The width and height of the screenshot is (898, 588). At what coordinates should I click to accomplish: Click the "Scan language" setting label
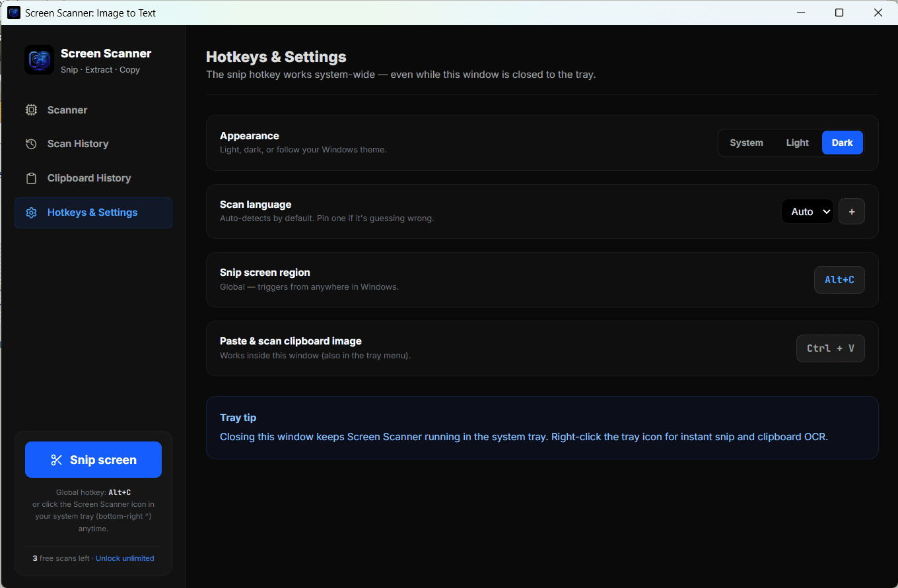click(x=256, y=205)
